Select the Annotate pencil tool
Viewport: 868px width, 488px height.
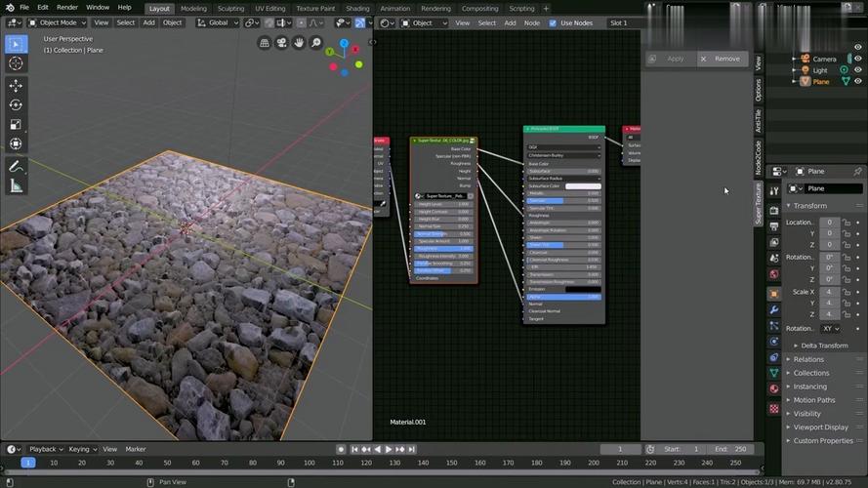click(16, 166)
